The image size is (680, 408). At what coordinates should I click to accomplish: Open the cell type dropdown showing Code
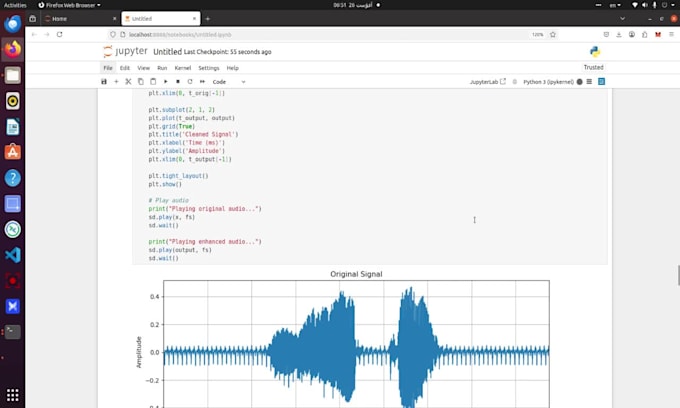click(229, 82)
